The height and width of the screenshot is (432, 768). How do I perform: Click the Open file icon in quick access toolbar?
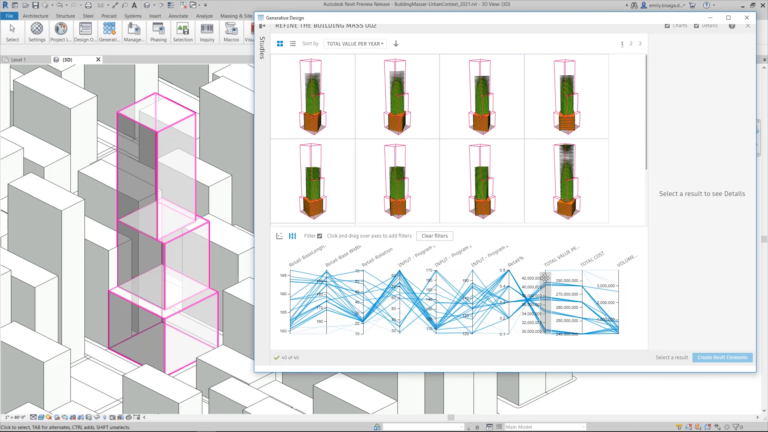pos(25,5)
